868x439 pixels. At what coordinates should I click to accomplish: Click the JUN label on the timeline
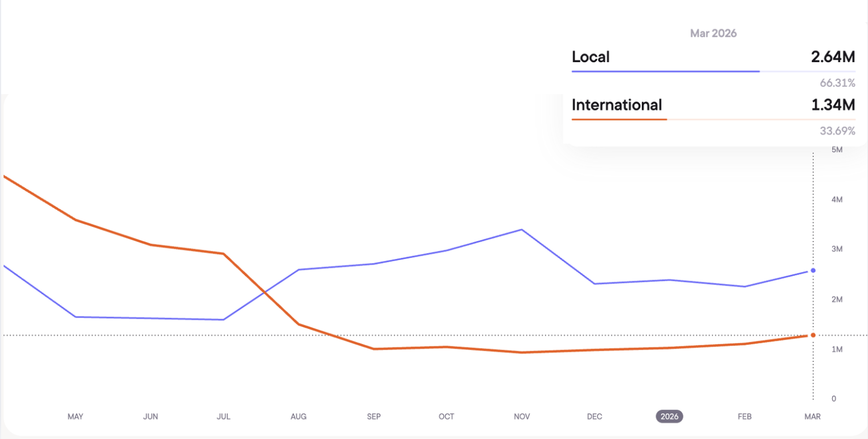pos(150,417)
